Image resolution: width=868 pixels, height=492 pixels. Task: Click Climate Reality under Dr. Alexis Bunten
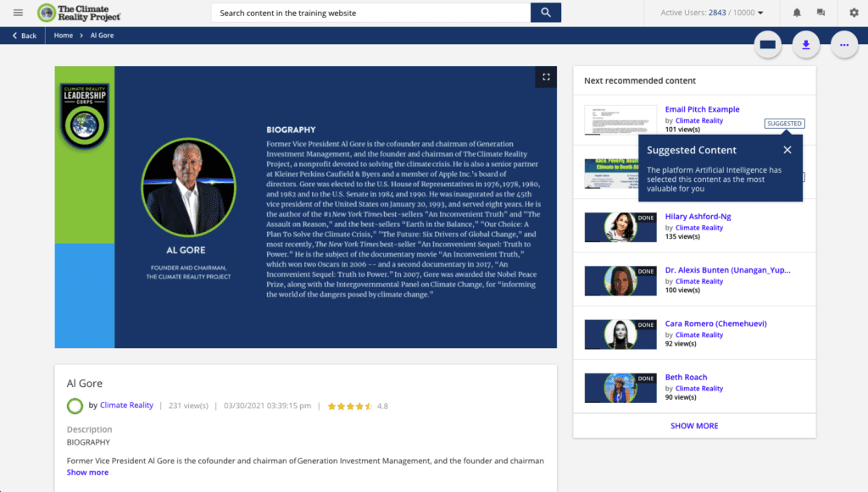click(x=699, y=281)
